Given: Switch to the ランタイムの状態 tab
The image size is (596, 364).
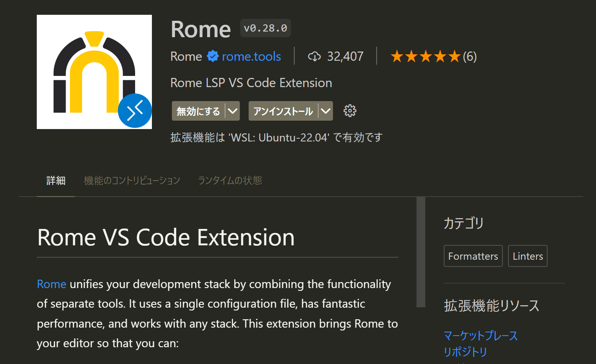Looking at the screenshot, I should (230, 181).
